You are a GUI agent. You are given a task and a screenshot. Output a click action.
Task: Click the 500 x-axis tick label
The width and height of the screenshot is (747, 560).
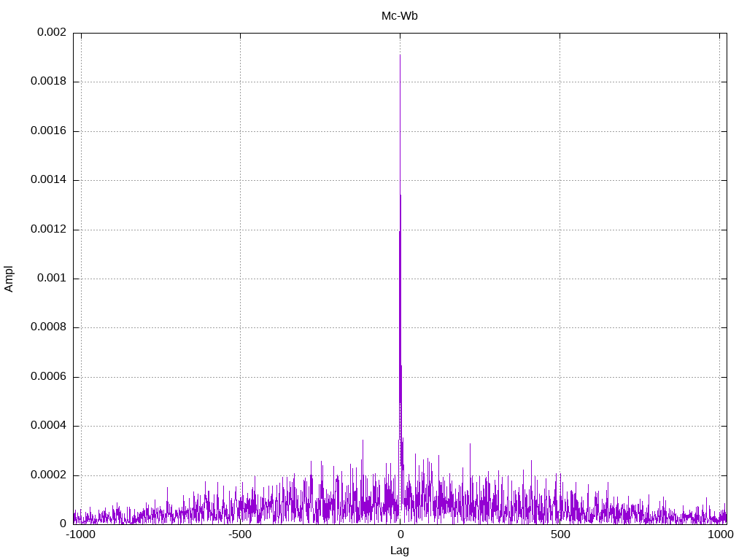[560, 534]
